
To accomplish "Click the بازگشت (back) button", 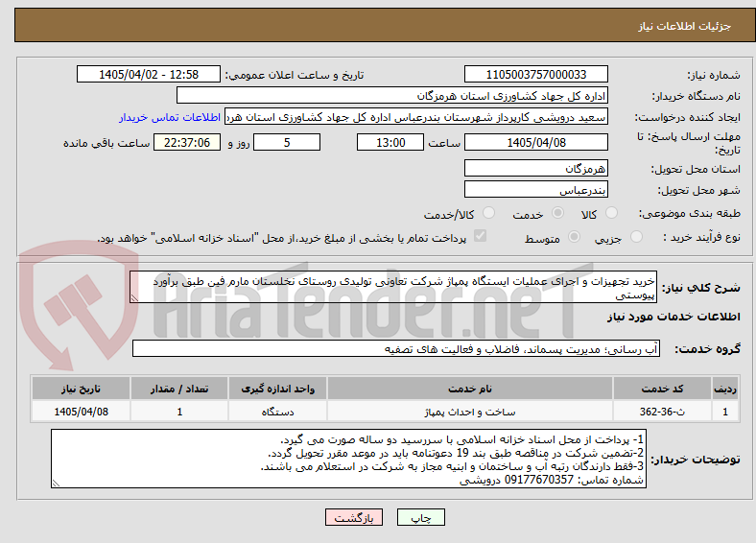I will pos(353,517).
